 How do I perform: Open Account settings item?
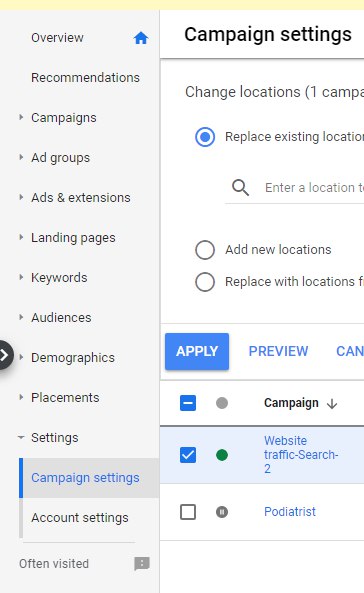[x=80, y=518]
